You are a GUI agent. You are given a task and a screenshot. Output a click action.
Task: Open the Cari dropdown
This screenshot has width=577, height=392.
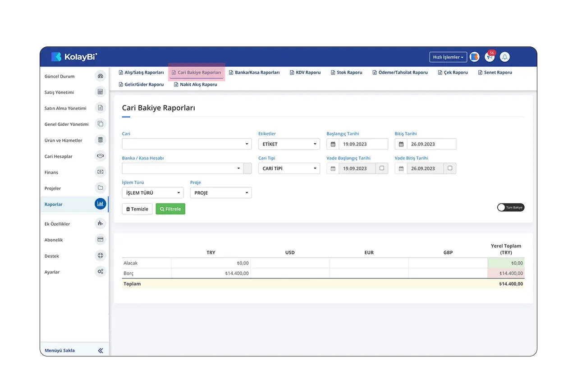tap(187, 144)
